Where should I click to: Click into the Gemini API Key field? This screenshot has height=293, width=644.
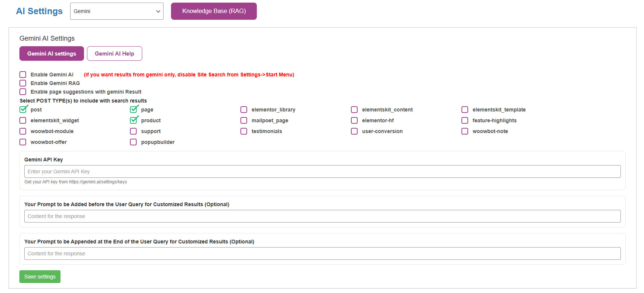click(x=322, y=171)
